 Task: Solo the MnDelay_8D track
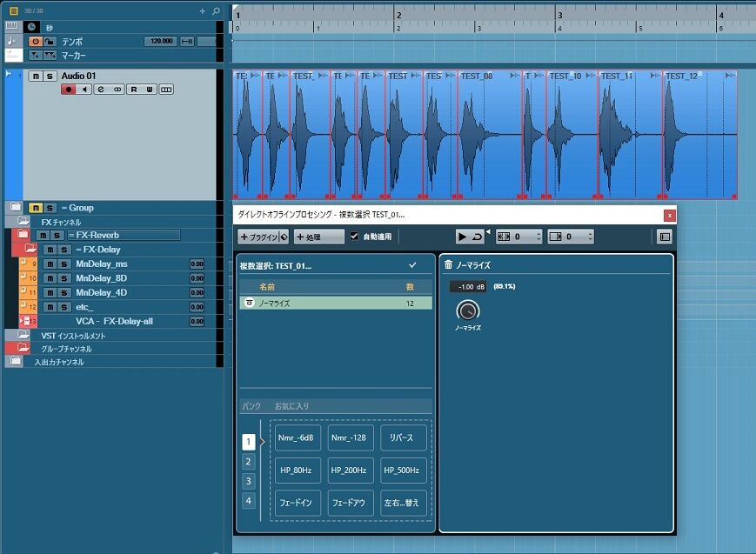coord(64,278)
